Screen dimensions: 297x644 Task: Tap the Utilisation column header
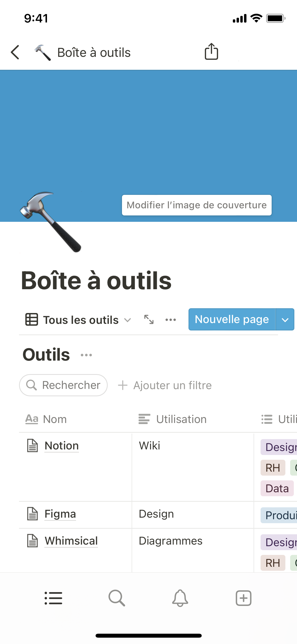pos(181,419)
